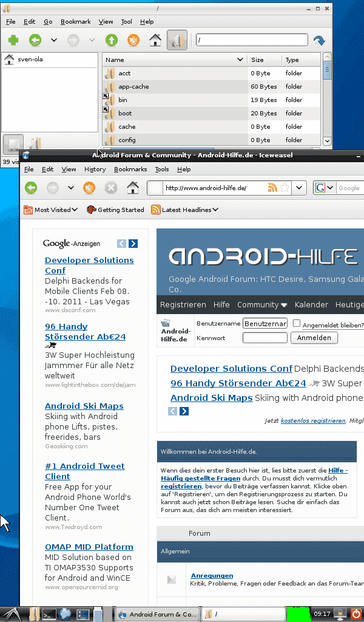Select the boot folder row
This screenshot has width=364, height=622.
212,114
